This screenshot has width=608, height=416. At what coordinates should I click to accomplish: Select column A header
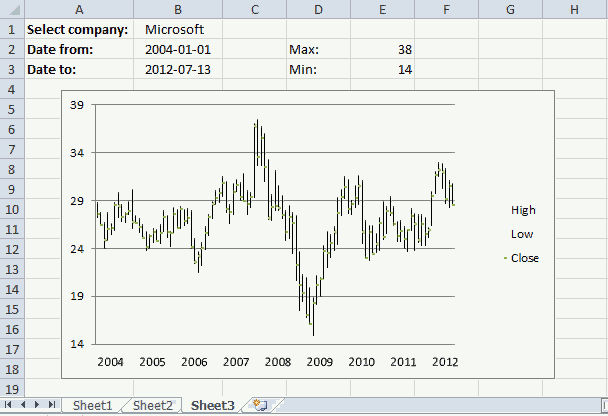coord(79,9)
